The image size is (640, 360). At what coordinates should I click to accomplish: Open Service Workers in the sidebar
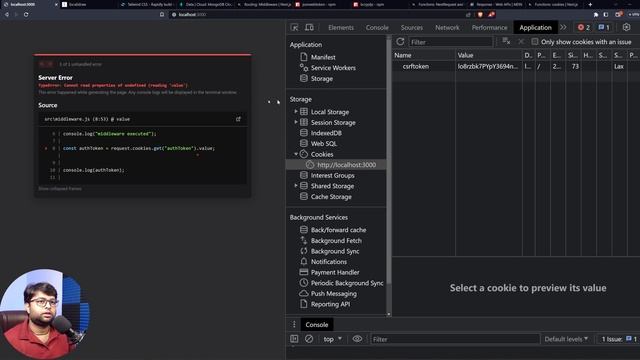333,68
